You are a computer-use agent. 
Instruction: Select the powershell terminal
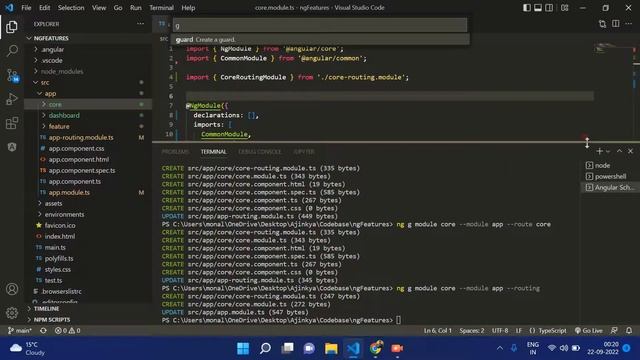pos(609,176)
